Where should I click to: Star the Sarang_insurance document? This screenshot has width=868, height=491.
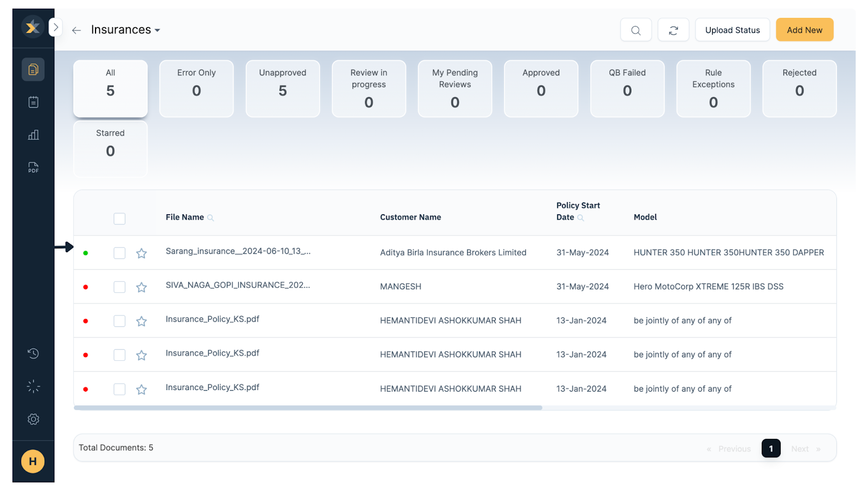click(x=142, y=253)
